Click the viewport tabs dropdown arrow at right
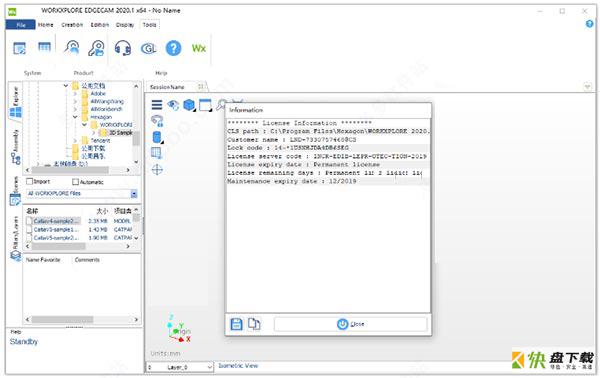 (x=587, y=87)
